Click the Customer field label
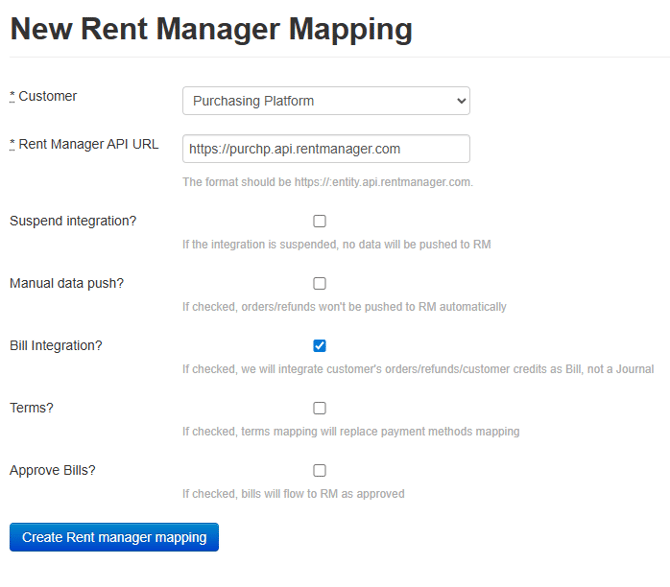Viewport: 670px width, 587px height. [x=47, y=96]
